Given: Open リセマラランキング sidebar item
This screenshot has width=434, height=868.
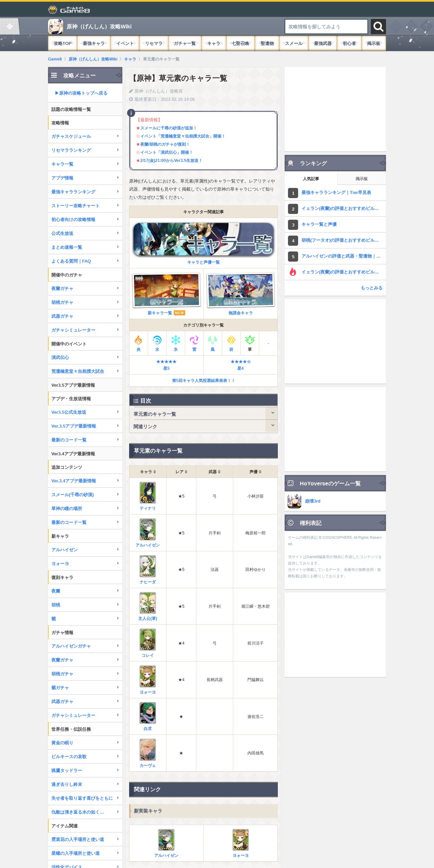Looking at the screenshot, I should 85,150.
